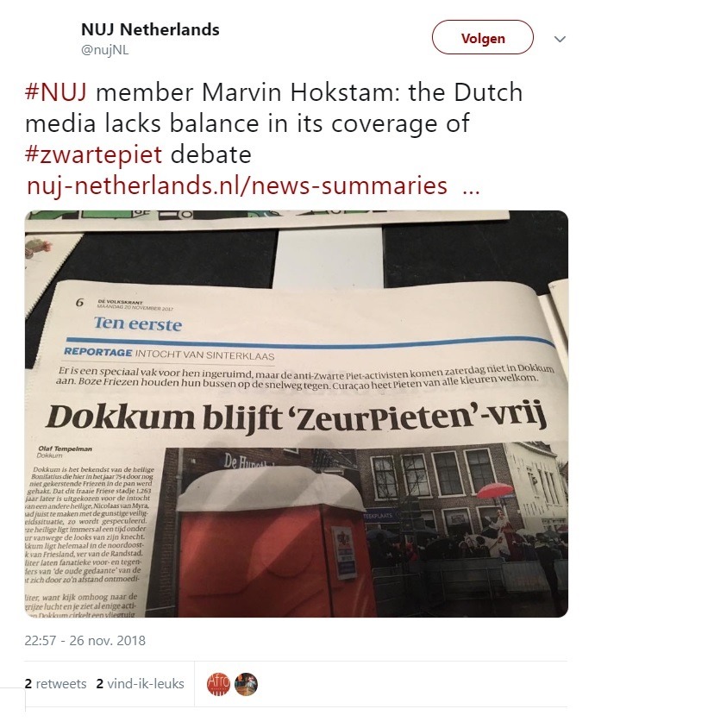Enlarge the photo via the Dokkum headline
The width and height of the screenshot is (714, 728).
[295, 415]
